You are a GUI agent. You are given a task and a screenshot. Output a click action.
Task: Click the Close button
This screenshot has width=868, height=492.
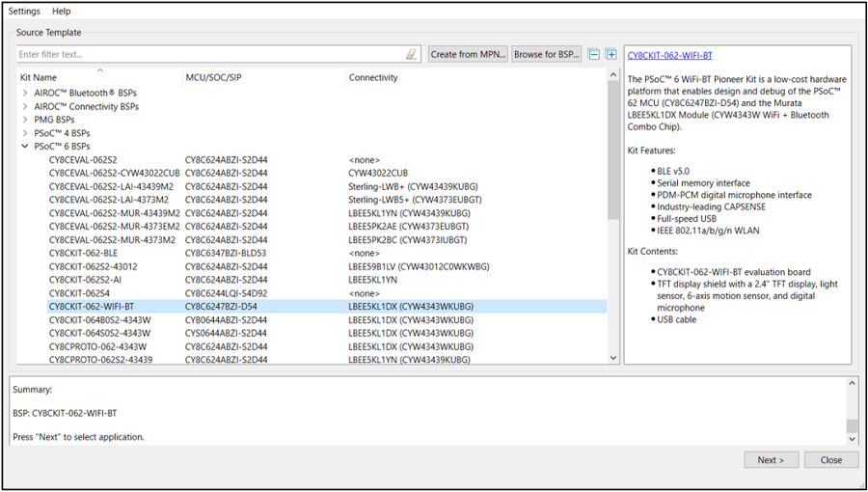(831, 460)
